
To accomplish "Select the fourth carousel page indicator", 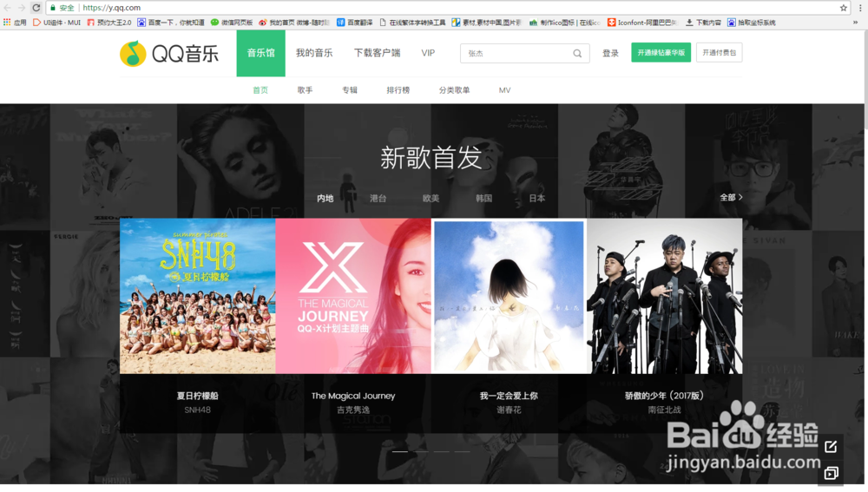I will [463, 451].
